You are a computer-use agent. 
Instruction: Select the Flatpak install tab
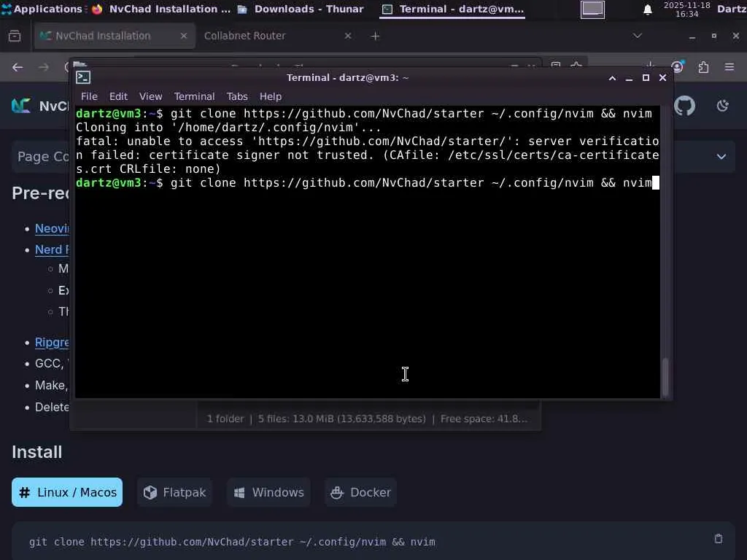[174, 492]
